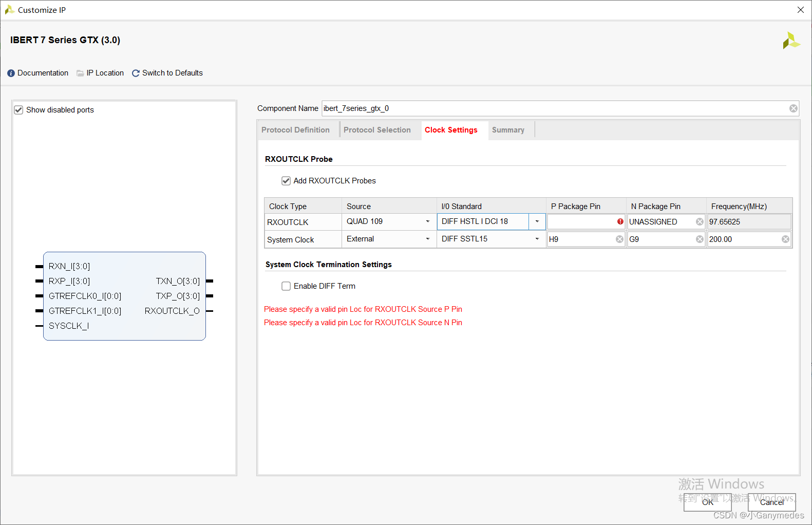Select the Clock Settings tab
Viewport: 812px width, 525px height.
point(451,130)
